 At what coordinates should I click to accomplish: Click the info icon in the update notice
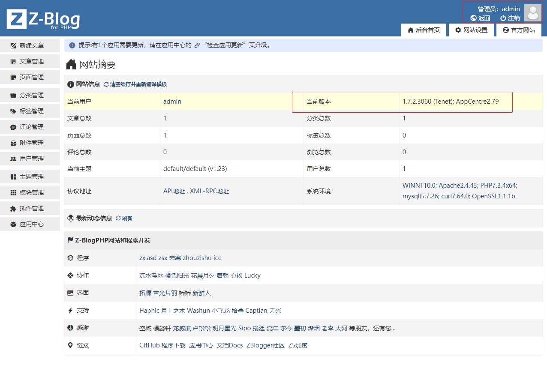tap(72, 45)
